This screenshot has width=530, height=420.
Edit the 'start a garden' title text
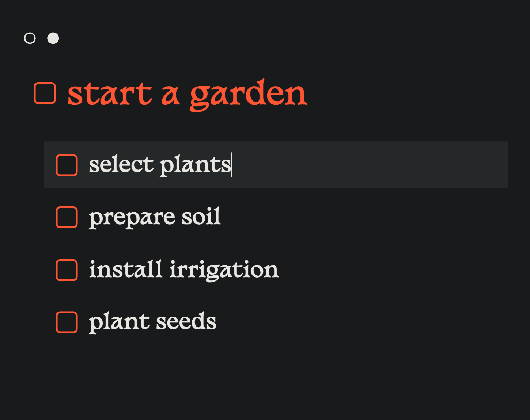click(x=187, y=94)
